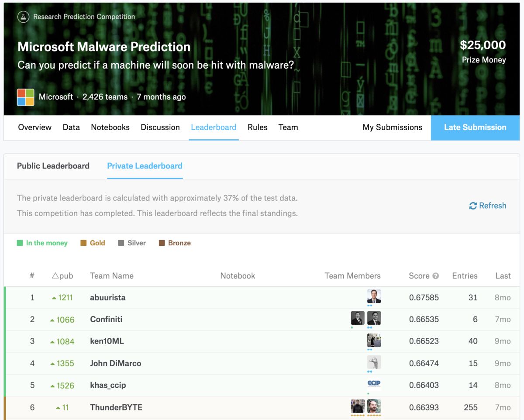Click the score 0.67585
524x420 pixels.
click(424, 298)
